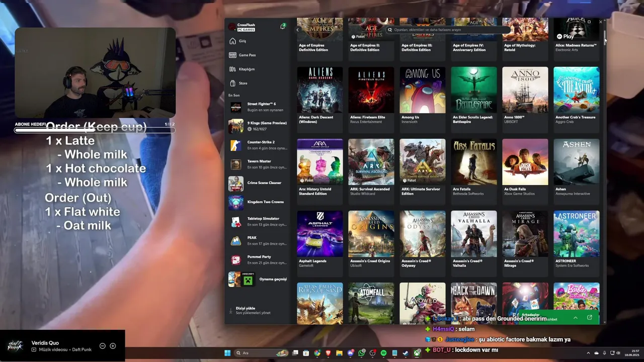
Task: Open Street Fighter 6 from recent list
Action: (258, 107)
